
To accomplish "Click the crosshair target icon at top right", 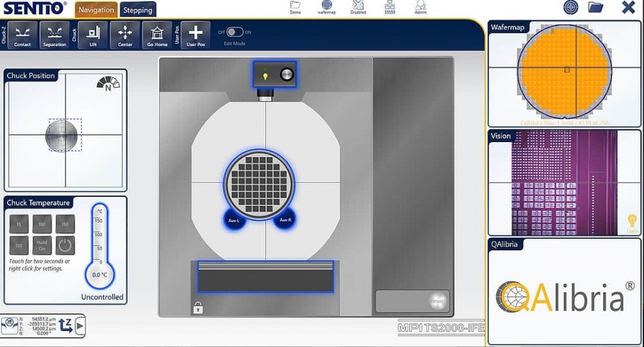I will pos(570,8).
